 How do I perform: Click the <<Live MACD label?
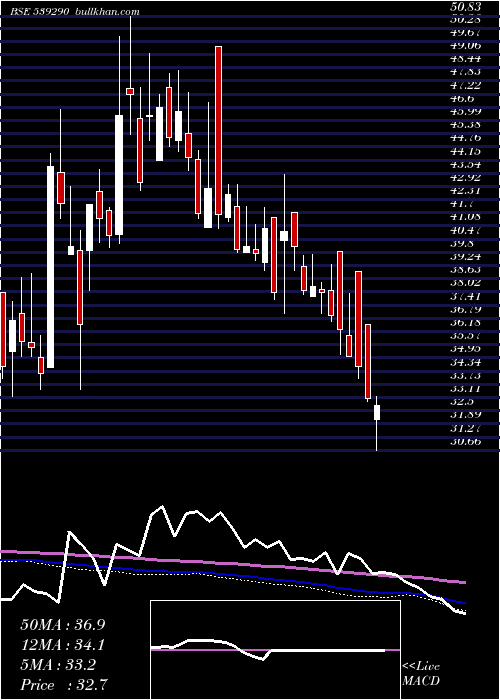click(x=421, y=674)
